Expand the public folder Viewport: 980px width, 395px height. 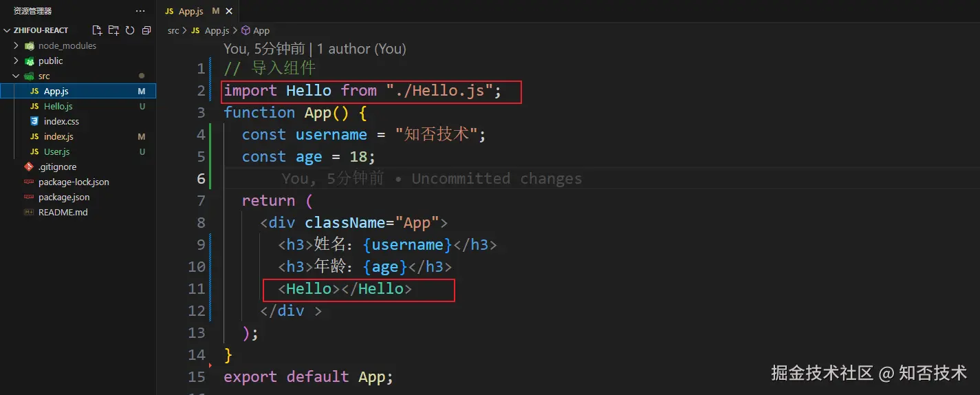[x=16, y=61]
